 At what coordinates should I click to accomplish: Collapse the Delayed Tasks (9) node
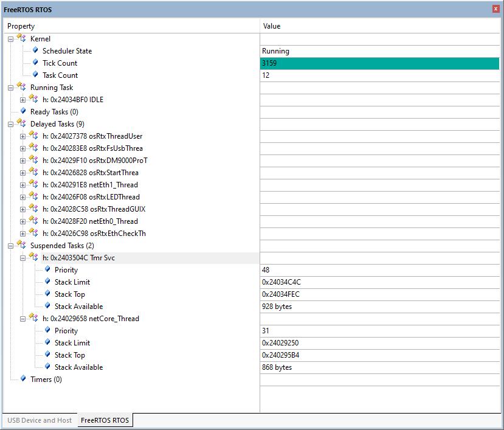(x=10, y=125)
